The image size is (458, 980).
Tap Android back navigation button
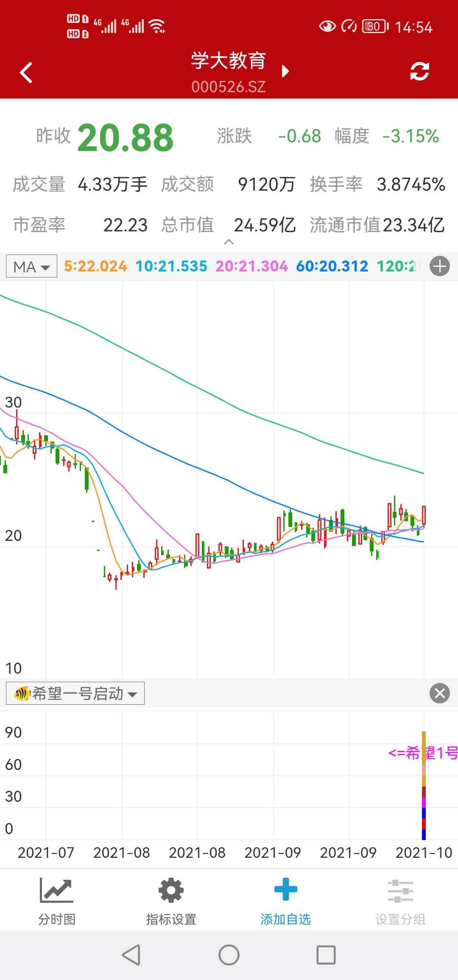pyautogui.click(x=131, y=955)
